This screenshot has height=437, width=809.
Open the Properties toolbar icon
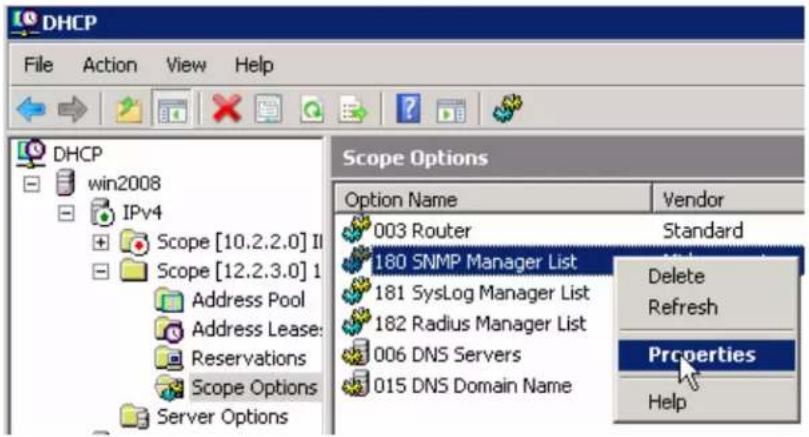click(x=269, y=109)
